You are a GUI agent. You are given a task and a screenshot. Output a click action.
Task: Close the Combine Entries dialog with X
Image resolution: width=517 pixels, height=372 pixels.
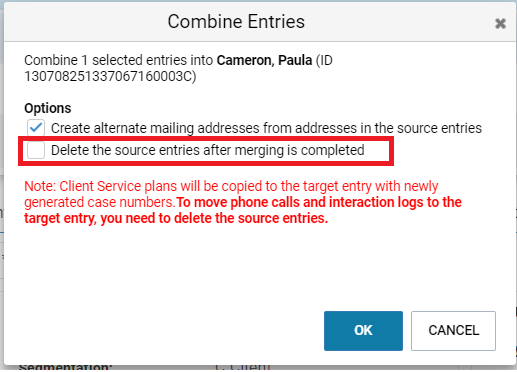tap(500, 23)
